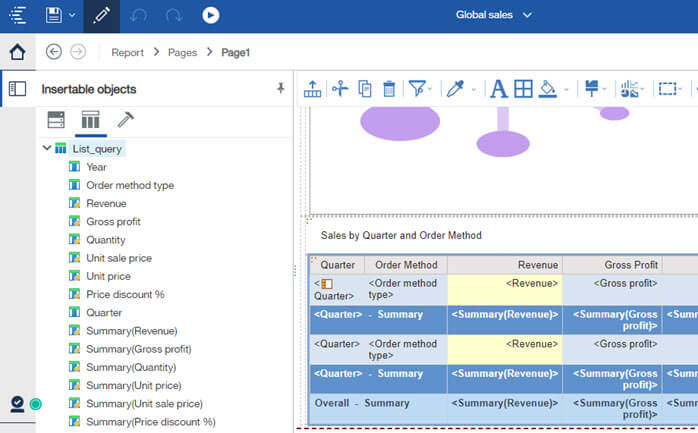Image resolution: width=698 pixels, height=433 pixels.
Task: Select Page1 in the breadcrumb
Action: [x=235, y=53]
